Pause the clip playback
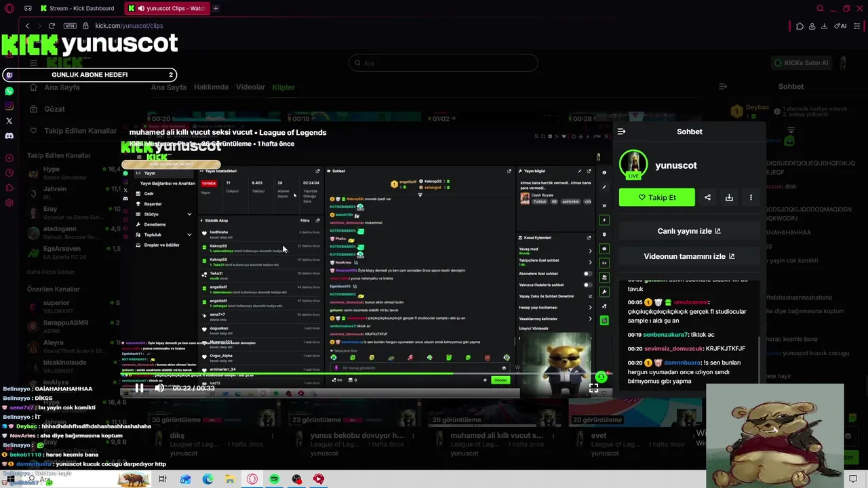 click(x=139, y=388)
